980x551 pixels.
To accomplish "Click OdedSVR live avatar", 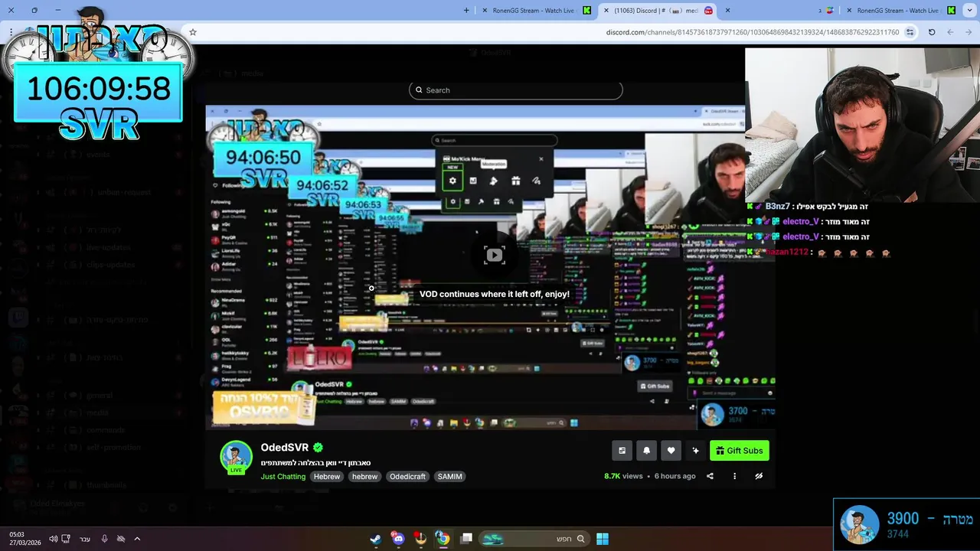I will (x=236, y=457).
